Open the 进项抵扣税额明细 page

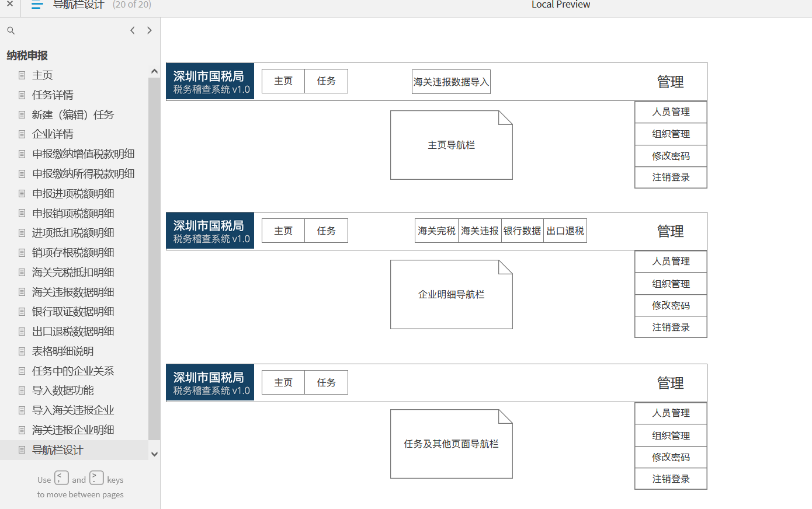pyautogui.click(x=73, y=233)
